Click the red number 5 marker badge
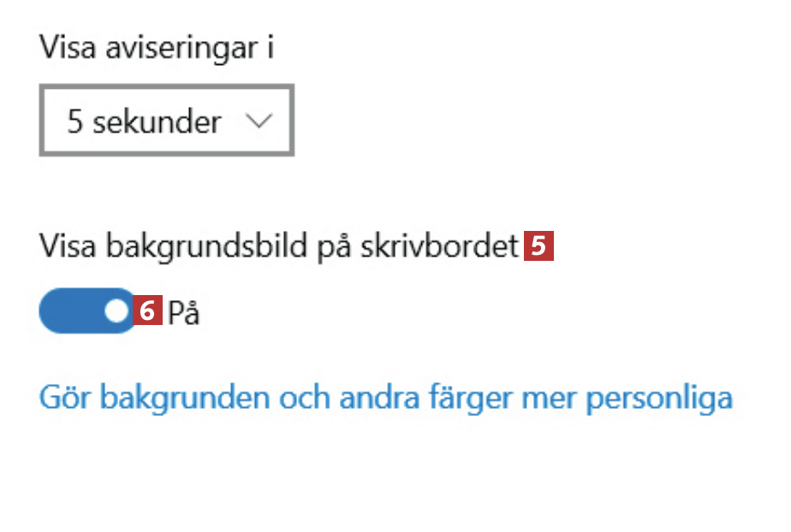This screenshot has height=532, width=791. coord(538,246)
